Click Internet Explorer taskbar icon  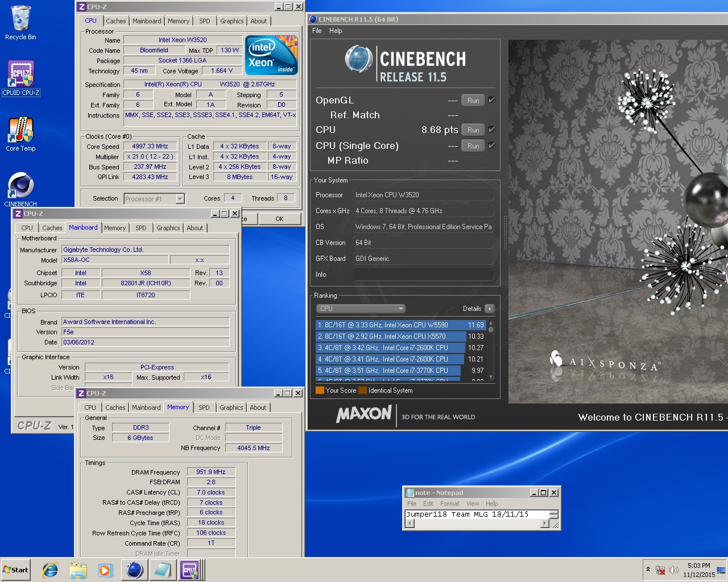pyautogui.click(x=50, y=570)
